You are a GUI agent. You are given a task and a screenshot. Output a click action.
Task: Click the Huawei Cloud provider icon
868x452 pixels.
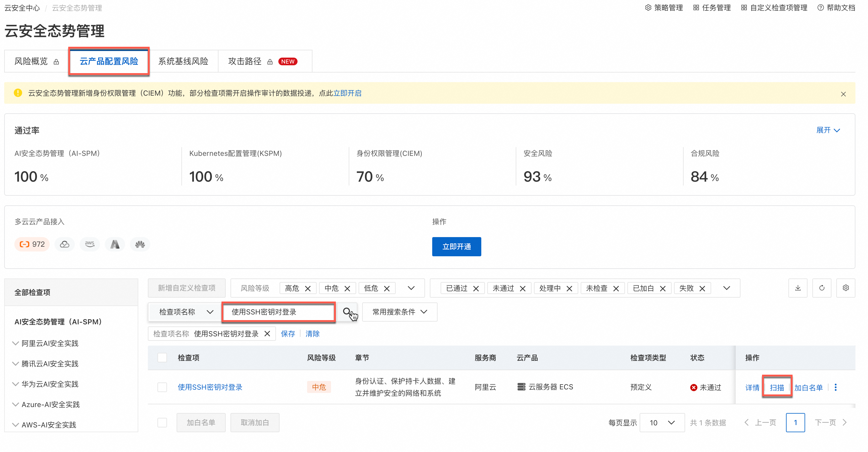(x=140, y=244)
